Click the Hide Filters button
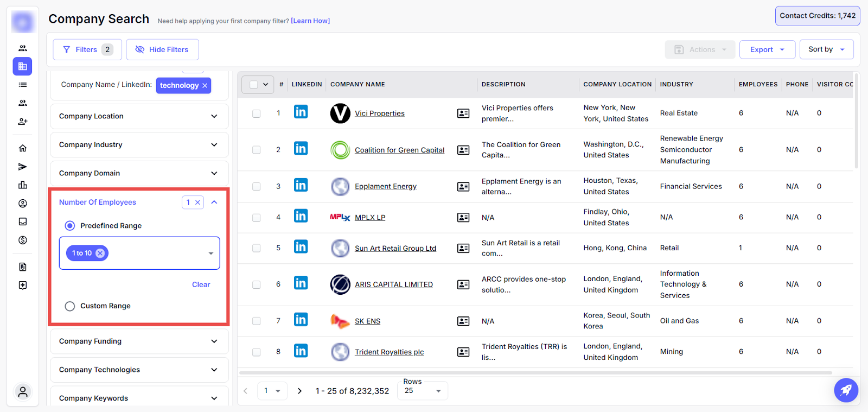Screen dimensions: 868x412 pos(162,49)
